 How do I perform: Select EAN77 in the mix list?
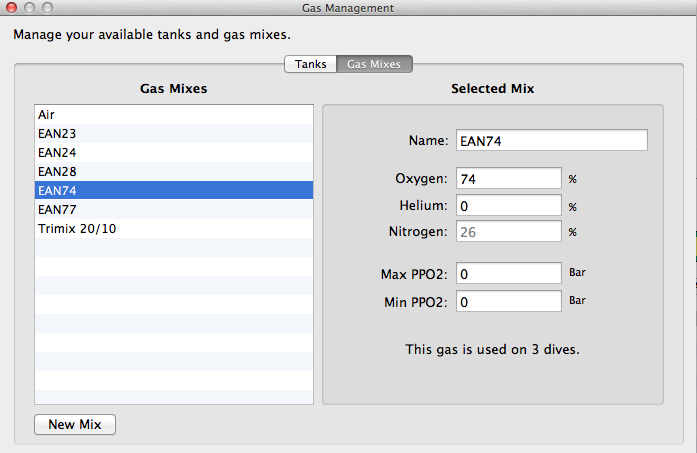point(174,209)
